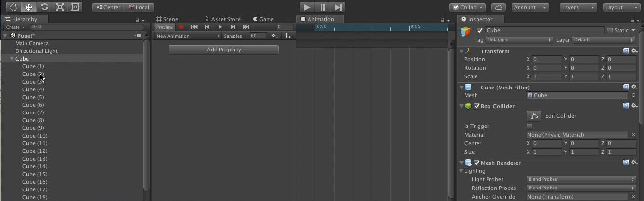Click the Samples value field

[257, 36]
